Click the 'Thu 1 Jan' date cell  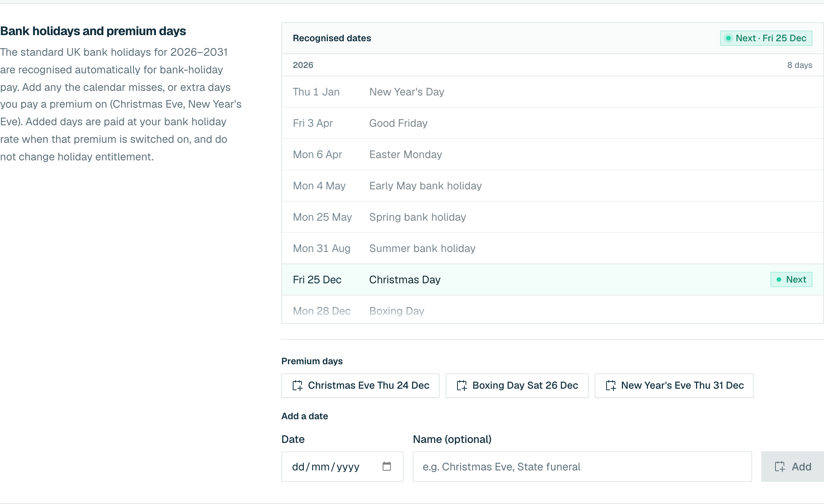[316, 92]
